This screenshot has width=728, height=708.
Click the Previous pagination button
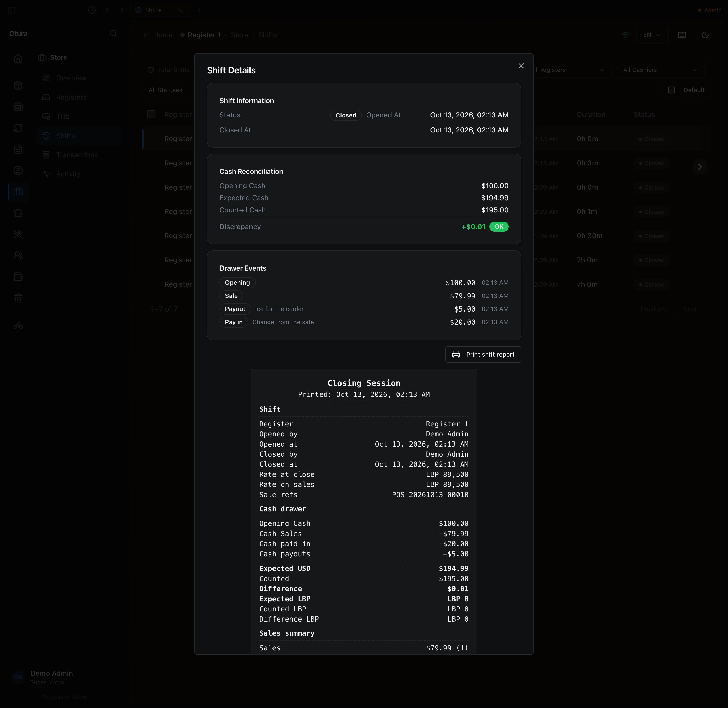click(x=653, y=309)
